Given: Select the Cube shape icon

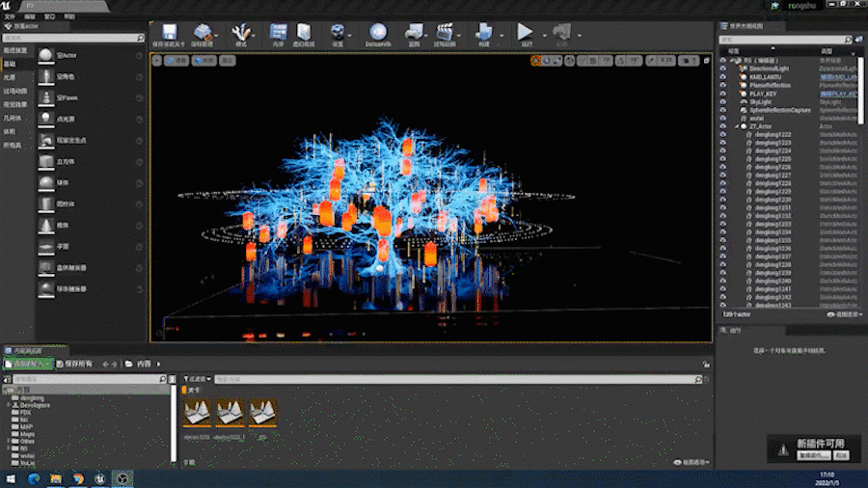Looking at the screenshot, I should pyautogui.click(x=46, y=162).
